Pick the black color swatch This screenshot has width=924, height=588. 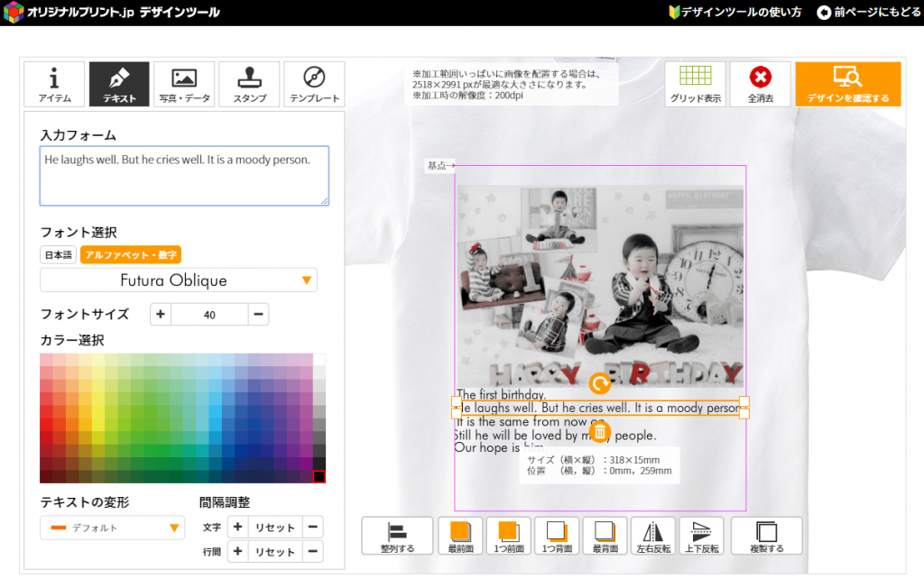(x=319, y=477)
